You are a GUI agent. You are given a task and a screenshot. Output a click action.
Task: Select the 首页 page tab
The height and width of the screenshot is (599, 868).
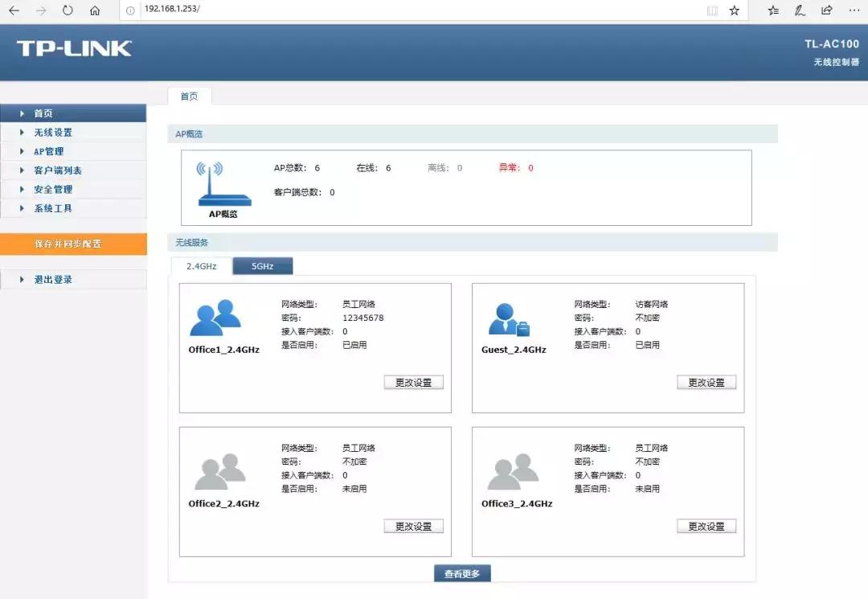click(x=190, y=96)
